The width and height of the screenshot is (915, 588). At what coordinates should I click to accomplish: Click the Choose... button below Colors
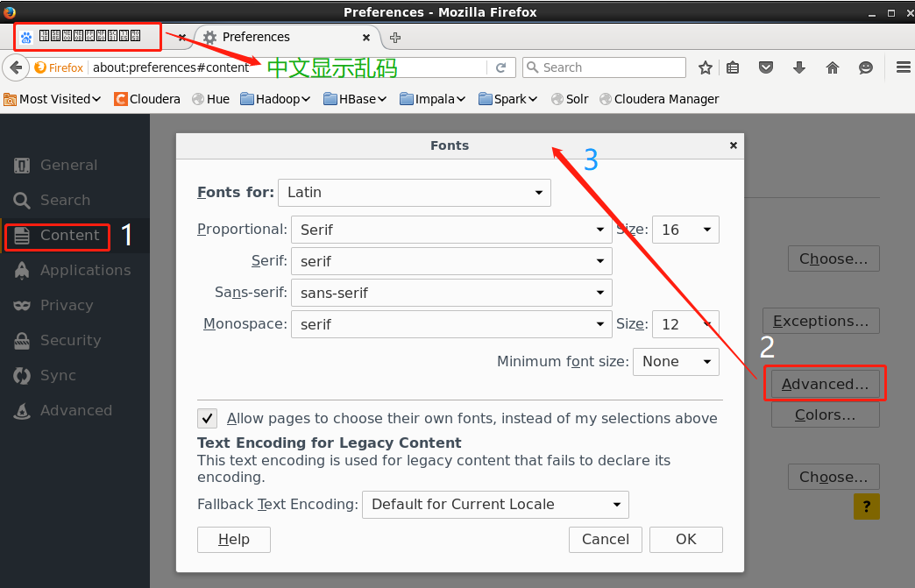833,478
